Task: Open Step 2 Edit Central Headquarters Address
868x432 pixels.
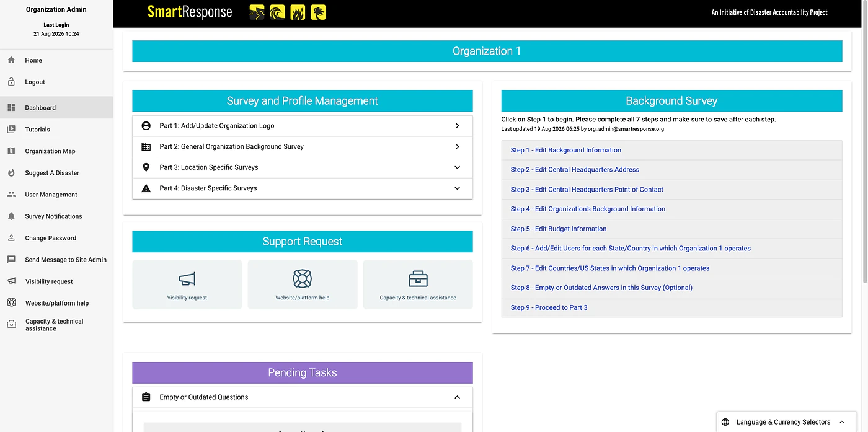Action: pos(575,170)
